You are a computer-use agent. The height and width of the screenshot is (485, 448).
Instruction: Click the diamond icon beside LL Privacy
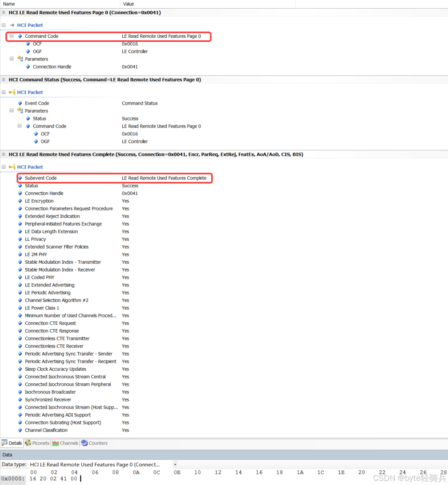pyautogui.click(x=20, y=239)
